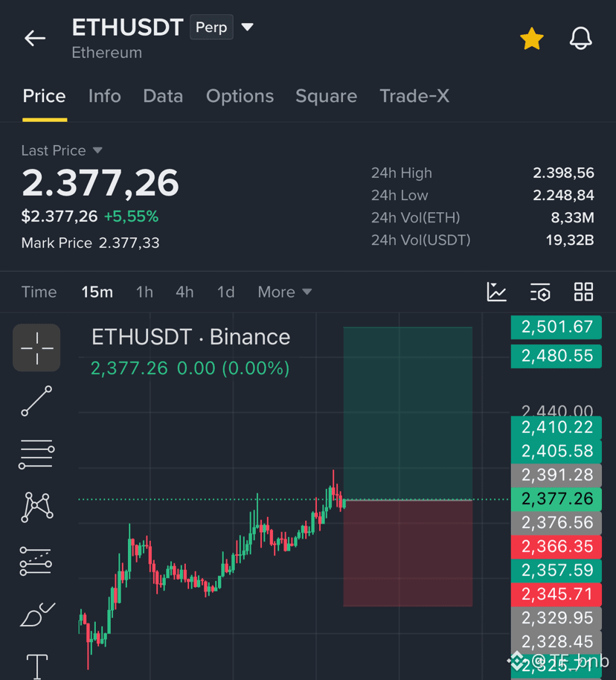This screenshot has width=616, height=680.
Task: Select the 1d interval
Action: point(225,292)
